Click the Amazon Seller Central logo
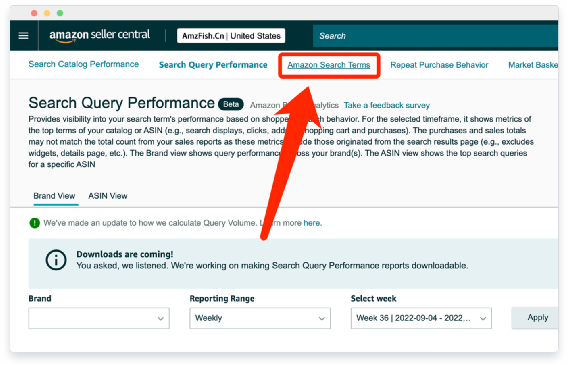Screen dimensions: 567x365 (x=99, y=35)
